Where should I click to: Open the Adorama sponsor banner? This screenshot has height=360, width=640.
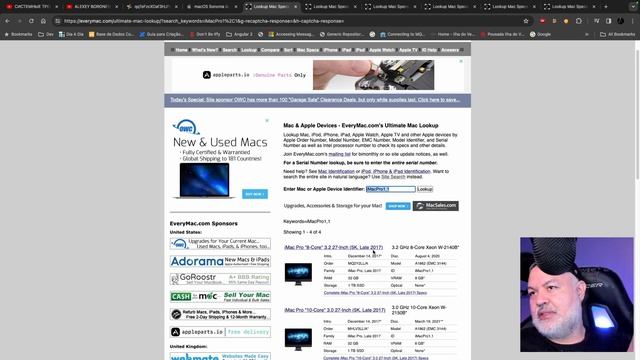pyautogui.click(x=220, y=261)
